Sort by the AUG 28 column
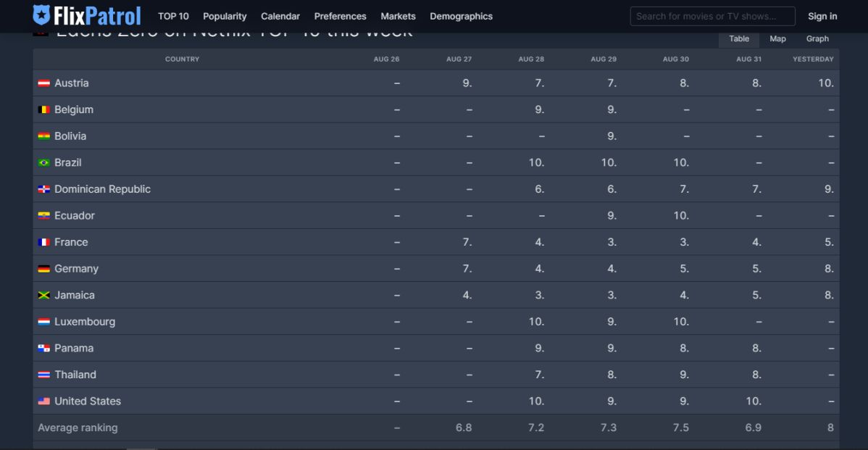868x450 pixels. (x=530, y=59)
